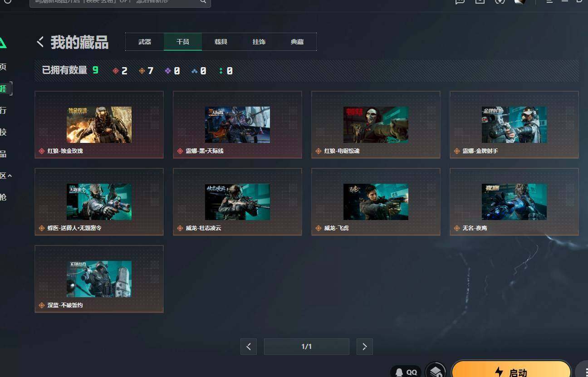Click the red rarity icon beside 露娜-黑•天际线

point(180,151)
